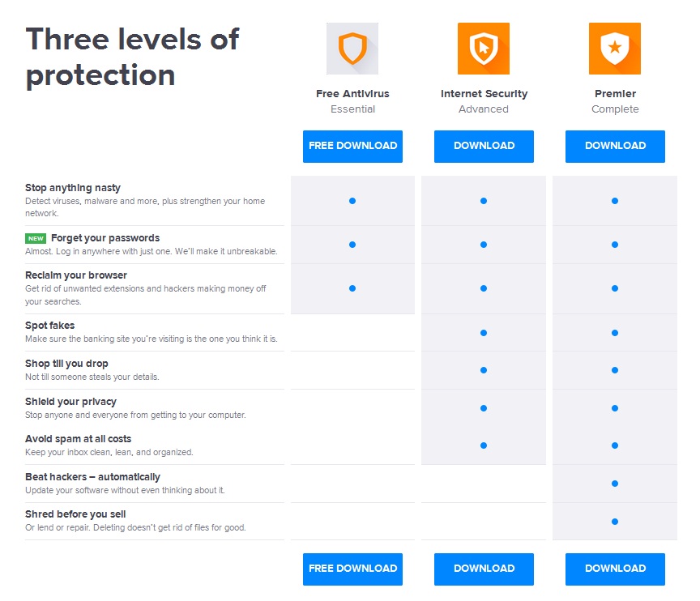
Task: Click the Premier dot for Beat hackers automatically
Action: [x=615, y=484]
